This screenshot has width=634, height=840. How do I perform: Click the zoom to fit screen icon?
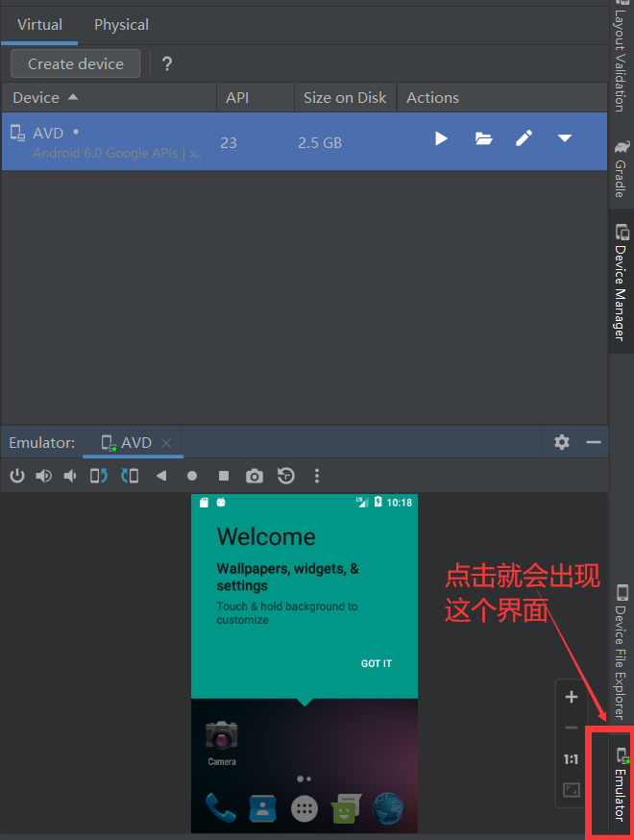(x=572, y=790)
